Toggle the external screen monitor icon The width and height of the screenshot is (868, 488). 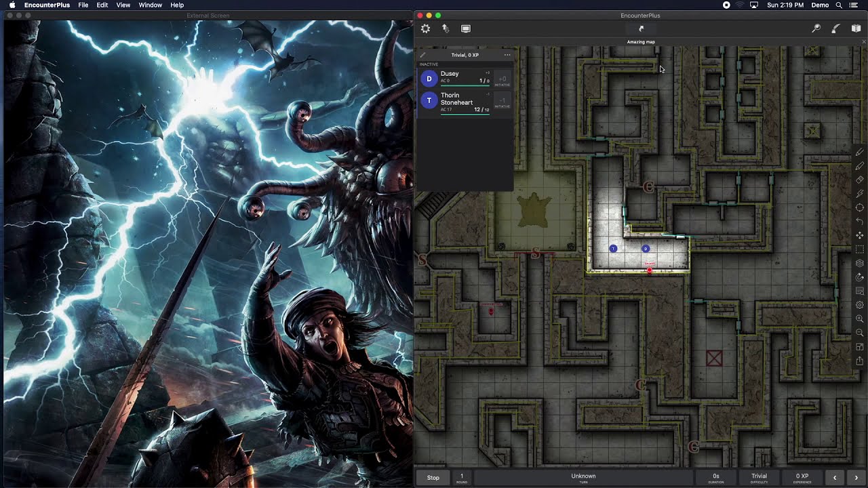(466, 28)
